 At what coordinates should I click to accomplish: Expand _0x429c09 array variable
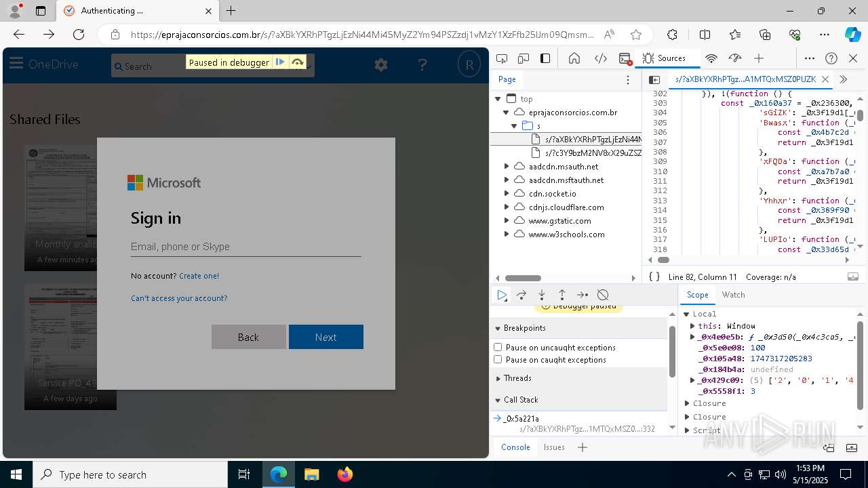point(692,380)
